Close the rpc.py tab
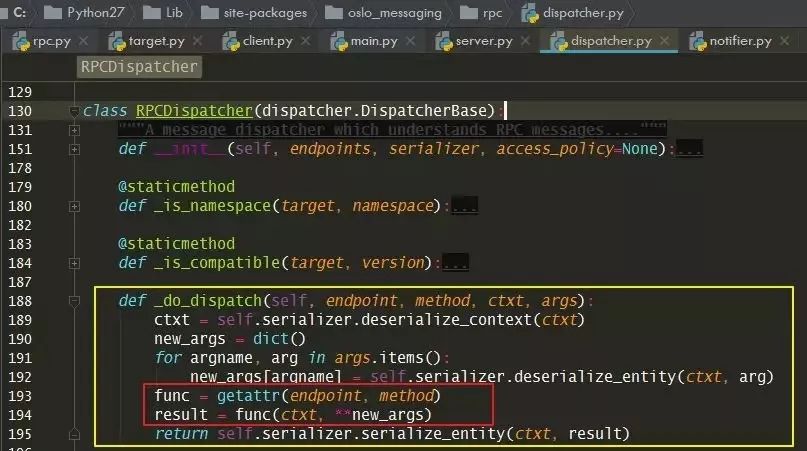 (83, 41)
